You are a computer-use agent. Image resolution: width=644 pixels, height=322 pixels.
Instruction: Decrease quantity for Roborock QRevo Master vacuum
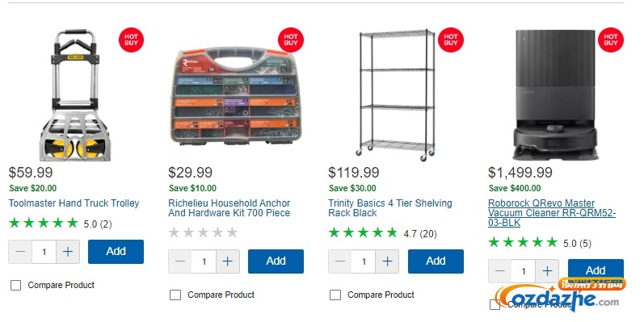500,271
